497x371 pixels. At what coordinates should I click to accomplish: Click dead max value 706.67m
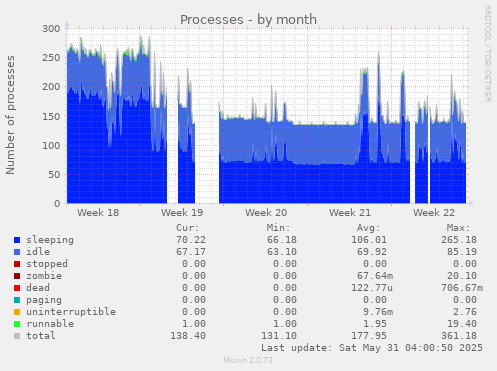462,288
